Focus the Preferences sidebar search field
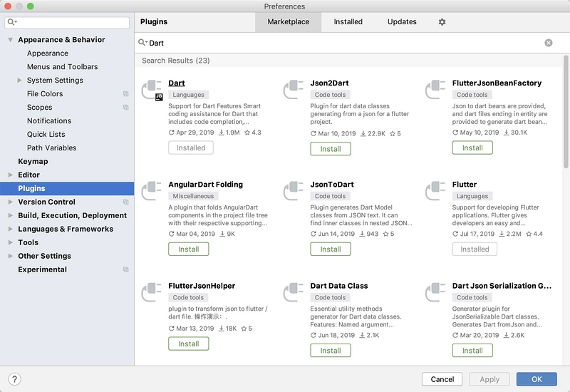Screen dimensions: 570x392 pos(67,22)
